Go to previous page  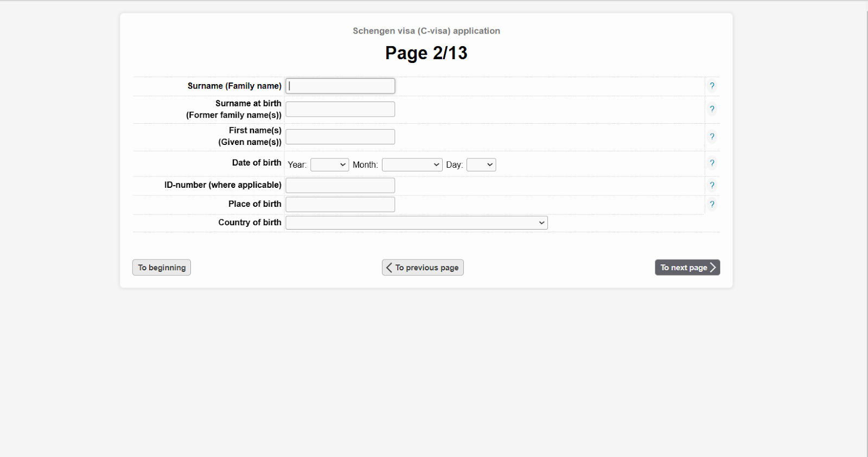pos(423,268)
